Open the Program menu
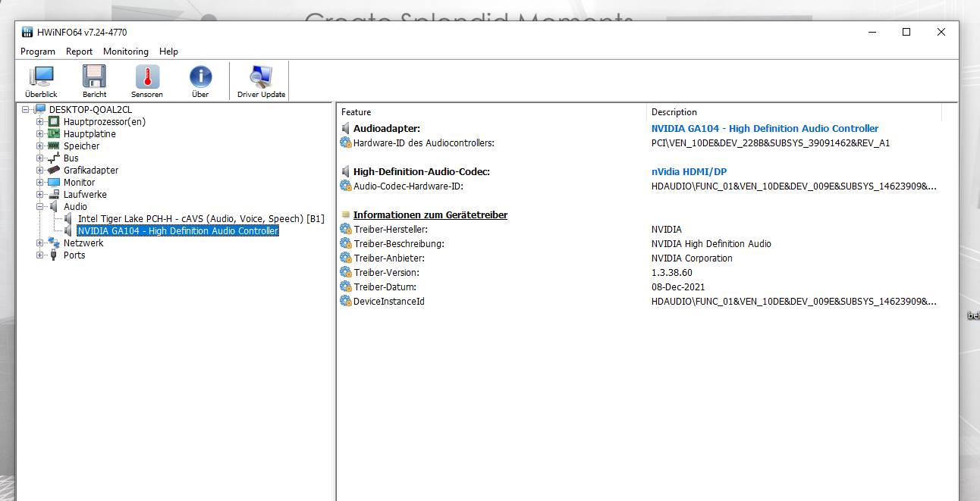The width and height of the screenshot is (980, 501). [38, 52]
